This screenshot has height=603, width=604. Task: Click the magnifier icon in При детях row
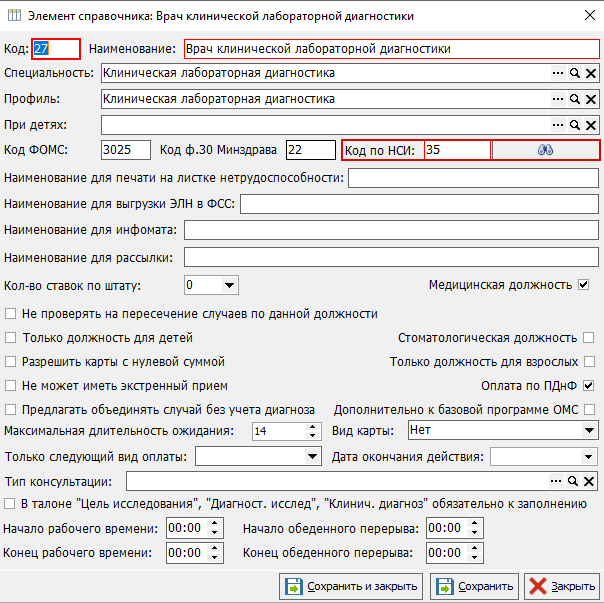[575, 125]
